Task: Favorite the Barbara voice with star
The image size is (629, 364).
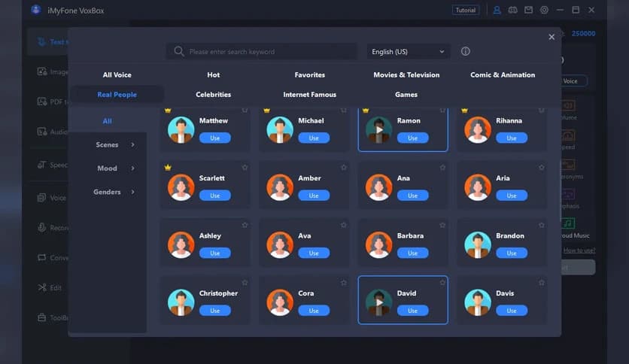Action: [442, 226]
